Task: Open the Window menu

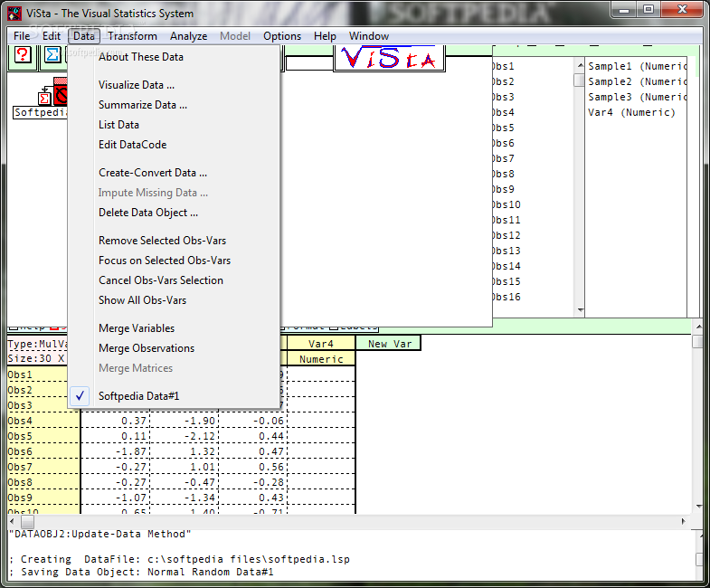Action: click(369, 36)
